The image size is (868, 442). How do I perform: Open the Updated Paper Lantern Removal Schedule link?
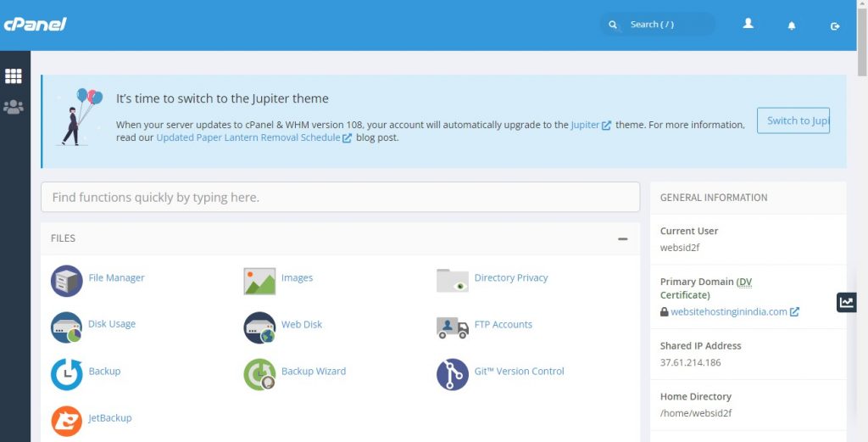point(248,137)
